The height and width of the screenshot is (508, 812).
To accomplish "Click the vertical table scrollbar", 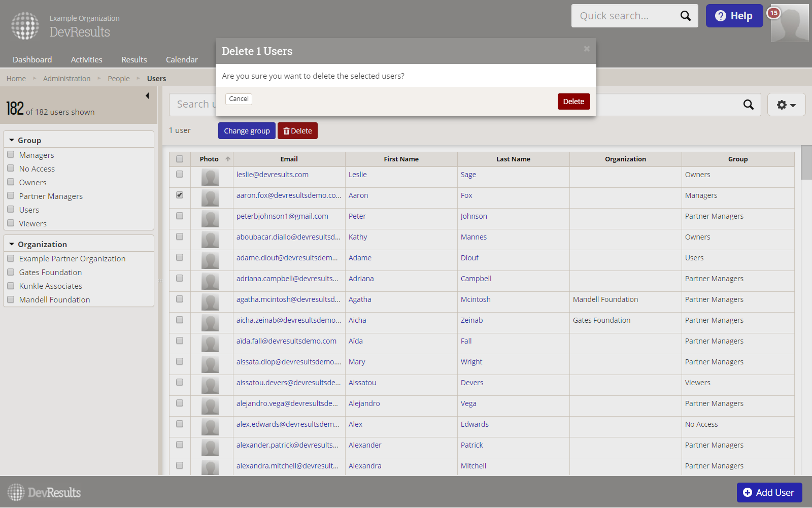I will click(806, 162).
